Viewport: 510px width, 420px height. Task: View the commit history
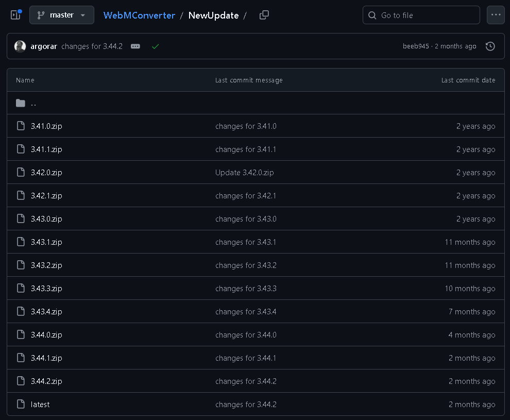pyautogui.click(x=490, y=46)
